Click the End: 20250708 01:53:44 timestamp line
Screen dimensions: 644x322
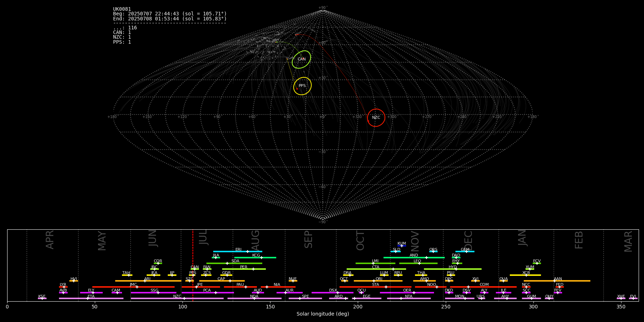(x=170, y=19)
